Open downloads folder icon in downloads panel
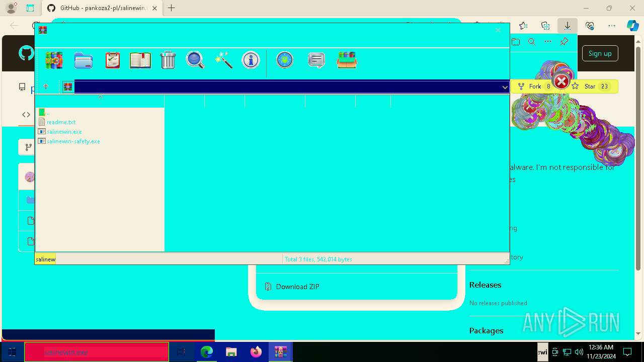This screenshot has height=362, width=644. coord(516,42)
